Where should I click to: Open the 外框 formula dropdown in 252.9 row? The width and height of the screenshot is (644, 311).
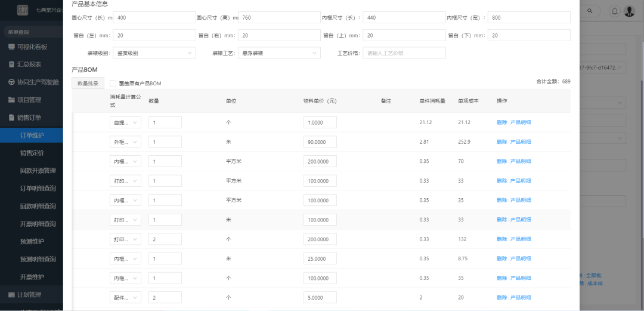pyautogui.click(x=125, y=142)
